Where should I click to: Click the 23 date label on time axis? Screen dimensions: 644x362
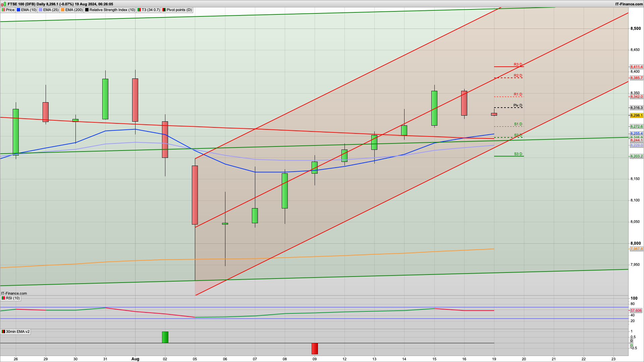(613, 359)
